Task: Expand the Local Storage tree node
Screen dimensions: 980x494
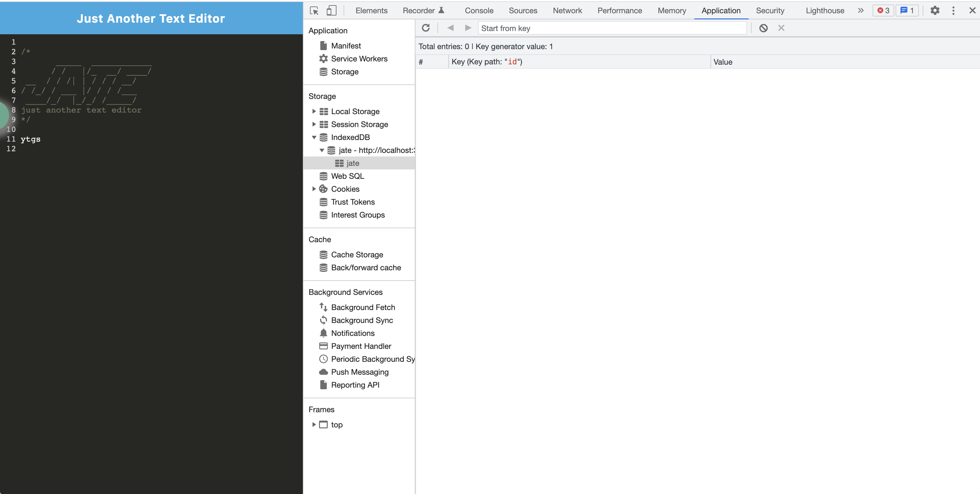Action: (x=314, y=112)
